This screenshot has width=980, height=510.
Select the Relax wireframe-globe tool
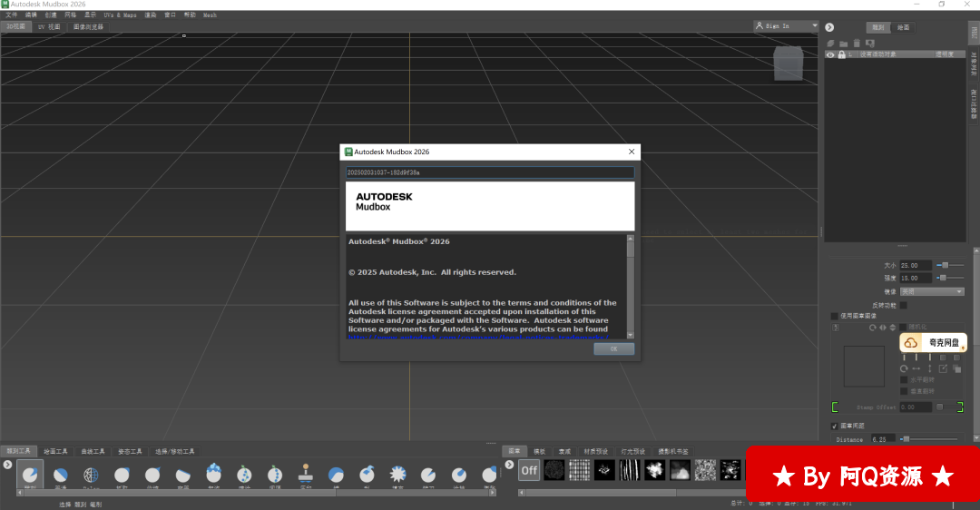[x=92, y=475]
